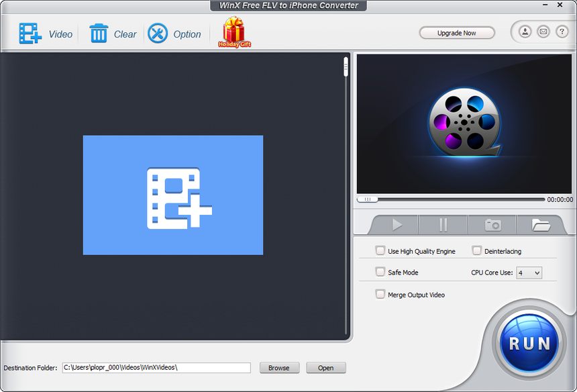Image resolution: width=577 pixels, height=392 pixels.
Task: Turn on Safe Mode
Action: coord(380,272)
